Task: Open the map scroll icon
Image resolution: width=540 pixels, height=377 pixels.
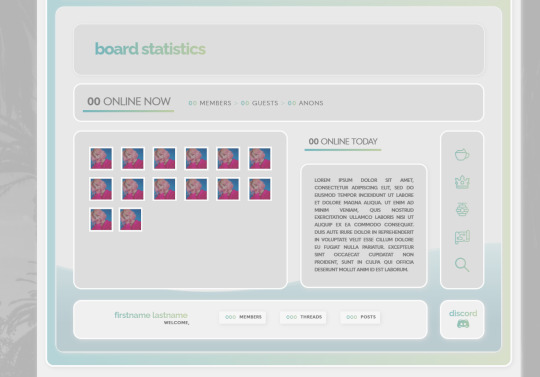Action: click(x=462, y=237)
